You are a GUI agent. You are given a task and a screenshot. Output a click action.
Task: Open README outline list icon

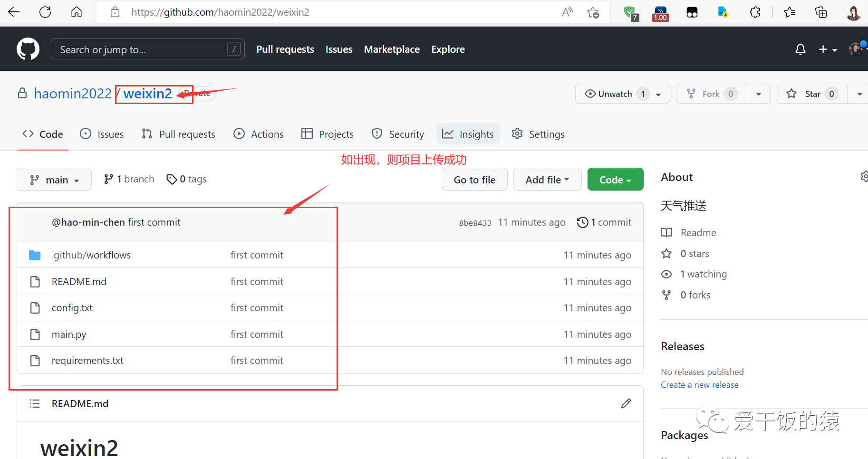pyautogui.click(x=35, y=403)
